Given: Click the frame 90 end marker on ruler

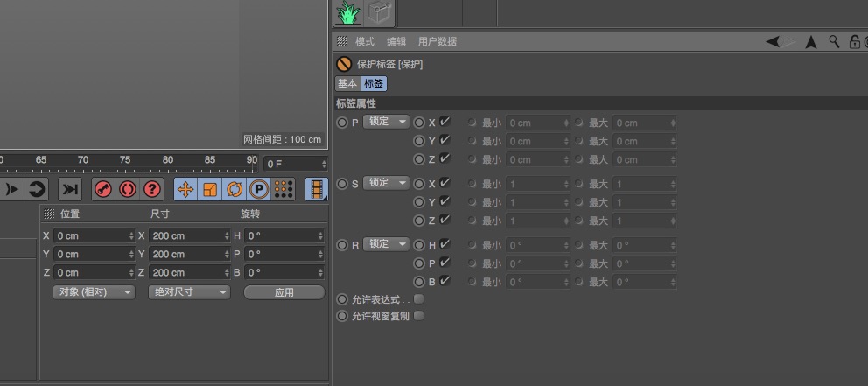Looking at the screenshot, I should pos(252,160).
